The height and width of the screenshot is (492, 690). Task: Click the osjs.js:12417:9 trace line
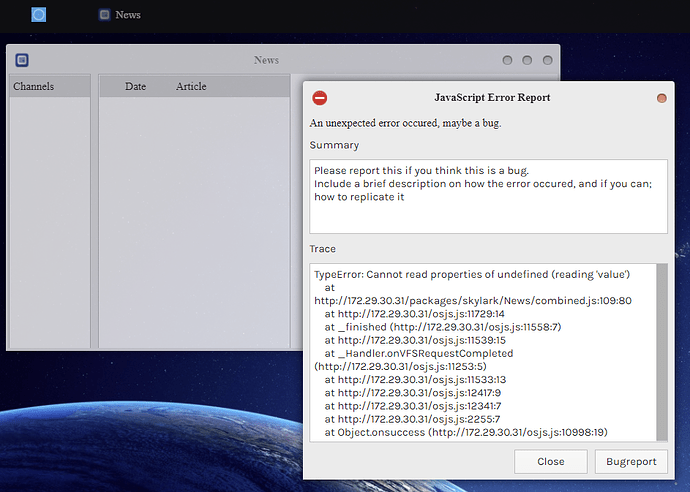[x=413, y=393]
